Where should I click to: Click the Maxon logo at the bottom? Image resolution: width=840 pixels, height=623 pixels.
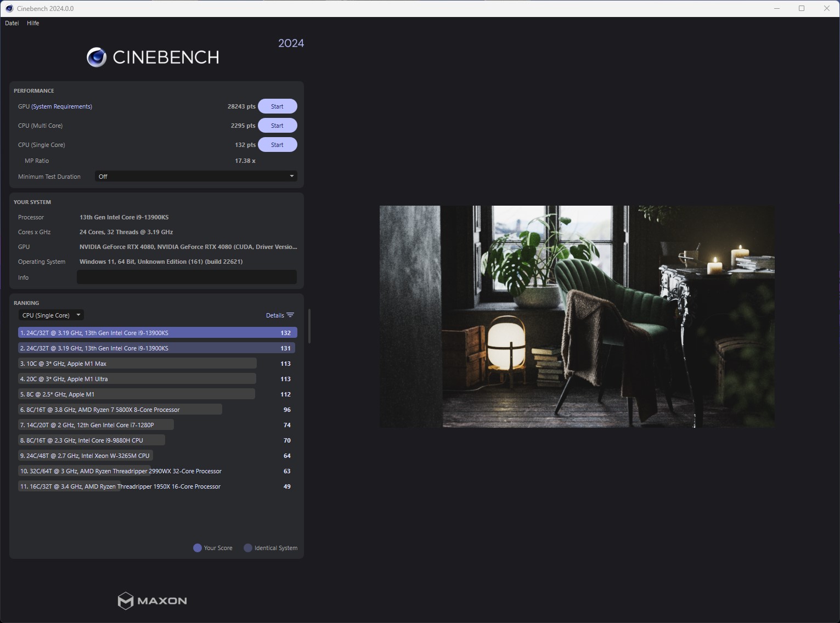tap(152, 601)
